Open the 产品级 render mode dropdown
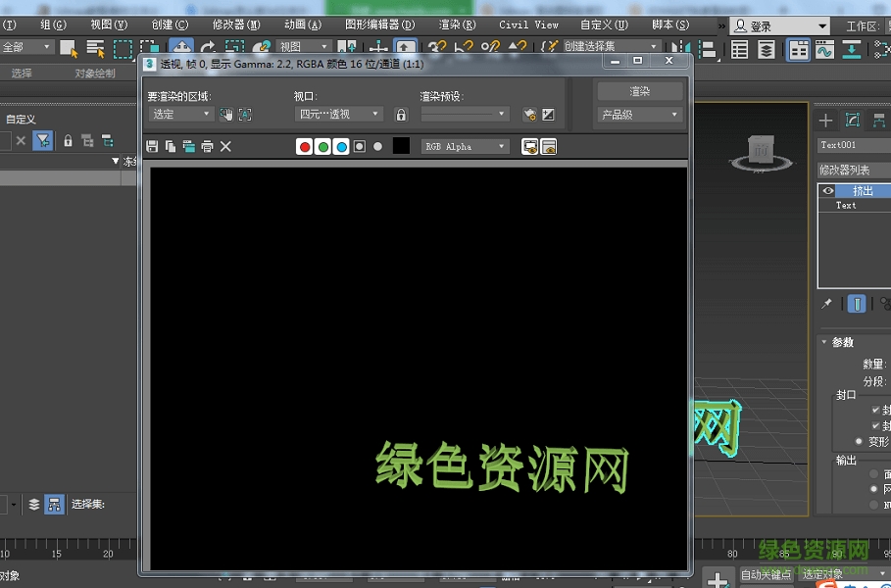The width and height of the screenshot is (891, 588). (638, 114)
